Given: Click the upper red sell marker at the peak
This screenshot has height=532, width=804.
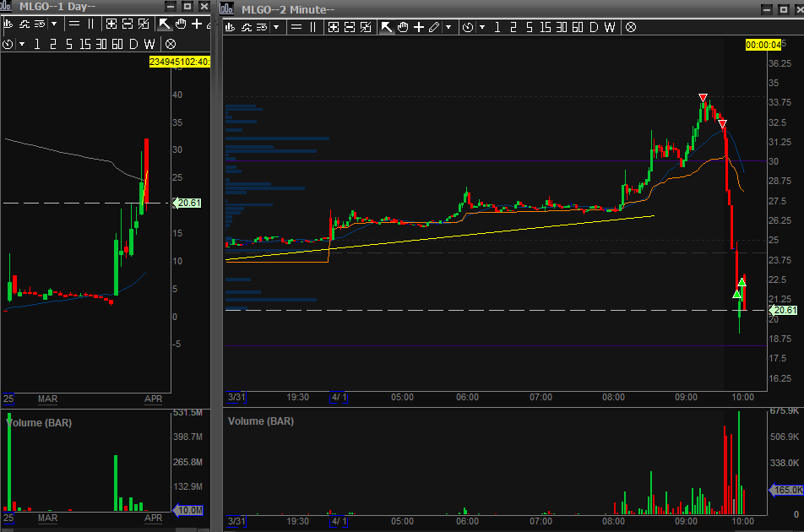Looking at the screenshot, I should point(703,97).
